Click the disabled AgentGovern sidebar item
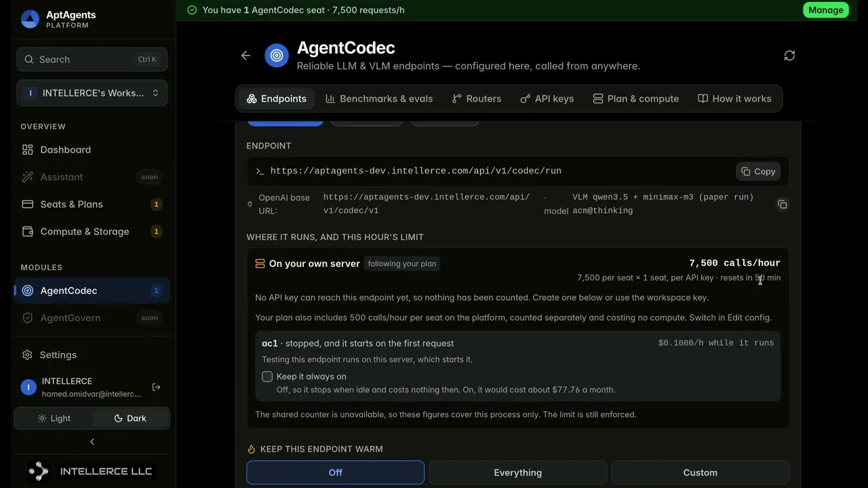Screen dimensions: 868x488 click(92, 318)
